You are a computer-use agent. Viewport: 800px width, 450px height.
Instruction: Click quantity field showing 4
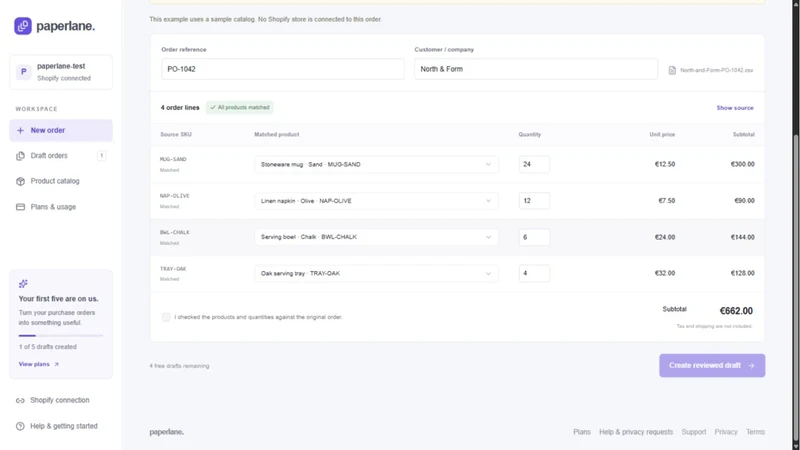[x=534, y=273]
